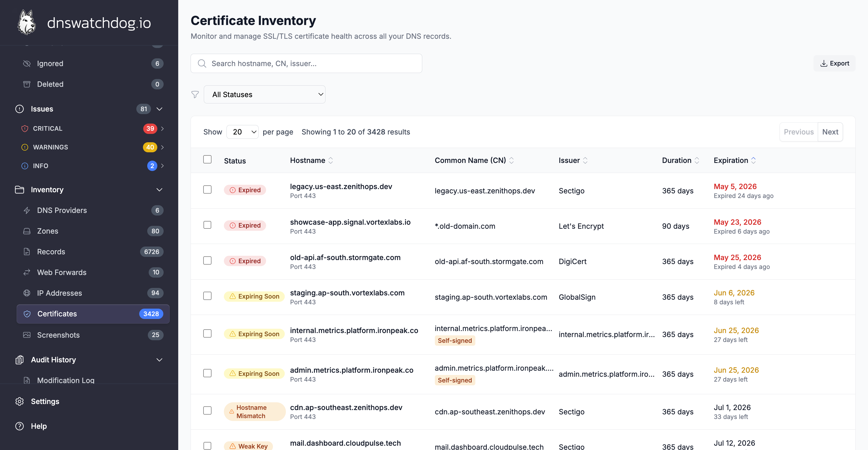
Task: Click the Audit History clipboard icon
Action: [x=20, y=359]
